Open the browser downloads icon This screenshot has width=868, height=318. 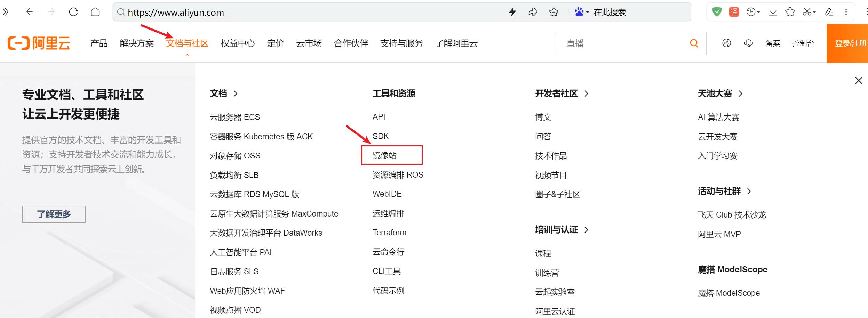tap(773, 12)
